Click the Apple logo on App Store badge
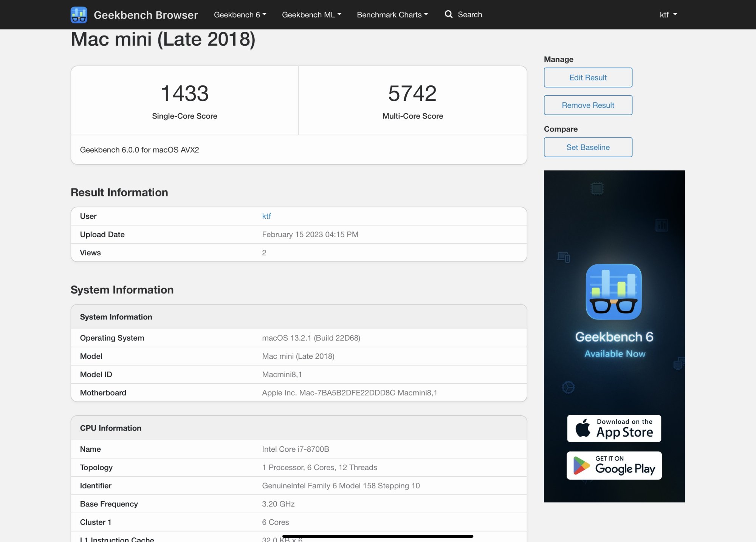Viewport: 756px width, 542px height. coord(582,428)
